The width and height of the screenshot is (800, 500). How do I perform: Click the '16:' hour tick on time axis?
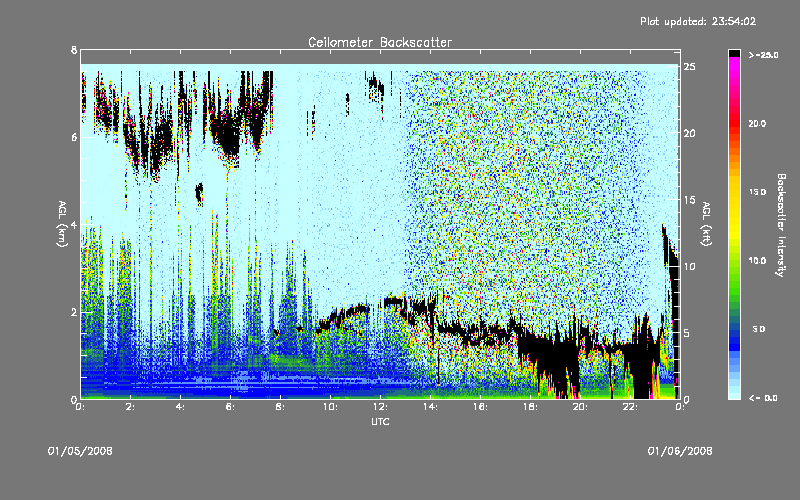(481, 407)
